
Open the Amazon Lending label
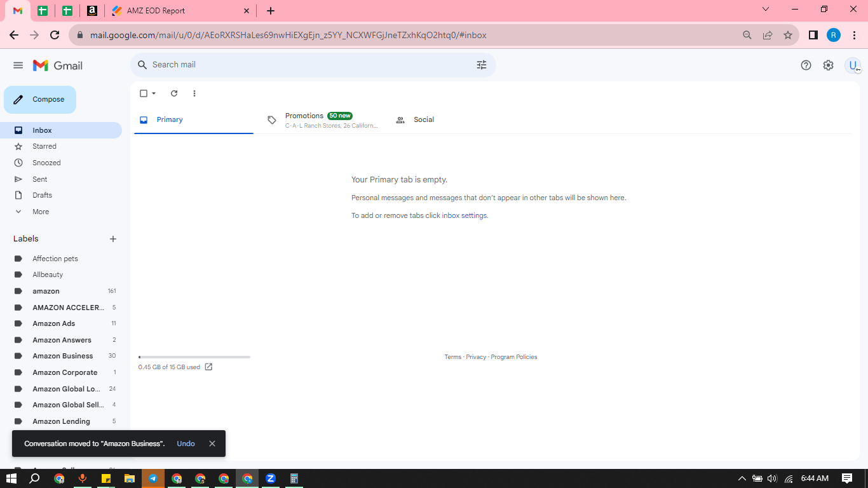(61, 421)
